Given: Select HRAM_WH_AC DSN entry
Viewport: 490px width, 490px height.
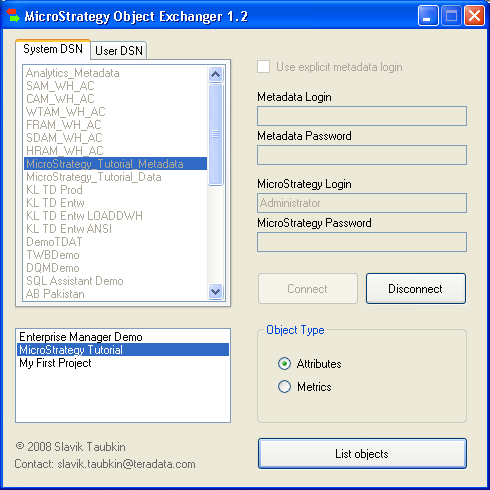Looking at the screenshot, I should coord(115,151).
